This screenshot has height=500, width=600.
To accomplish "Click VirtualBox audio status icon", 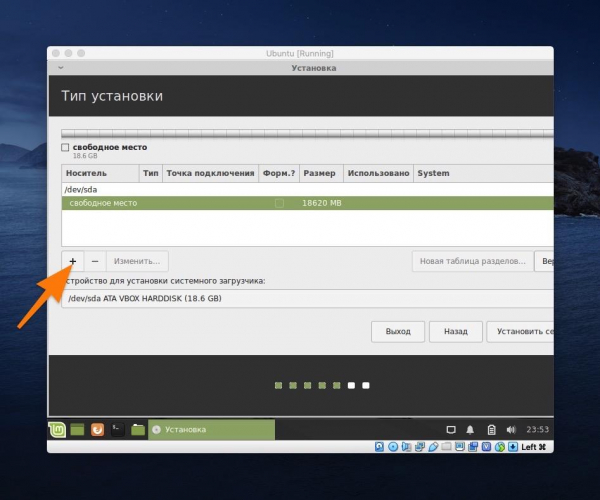I will point(406,447).
